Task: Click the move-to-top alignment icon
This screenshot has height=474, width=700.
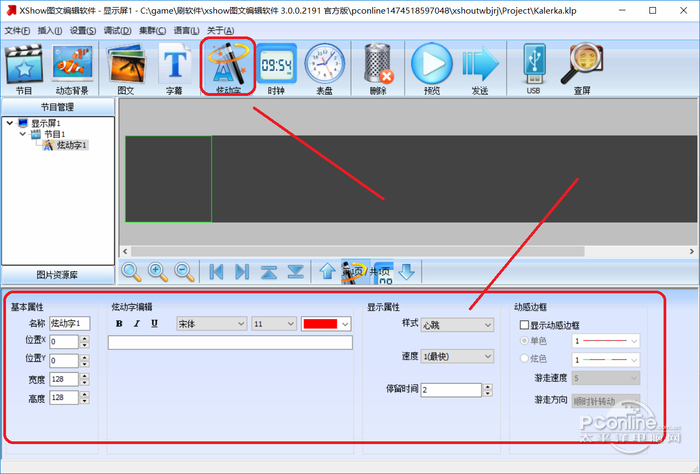Action: point(269,271)
